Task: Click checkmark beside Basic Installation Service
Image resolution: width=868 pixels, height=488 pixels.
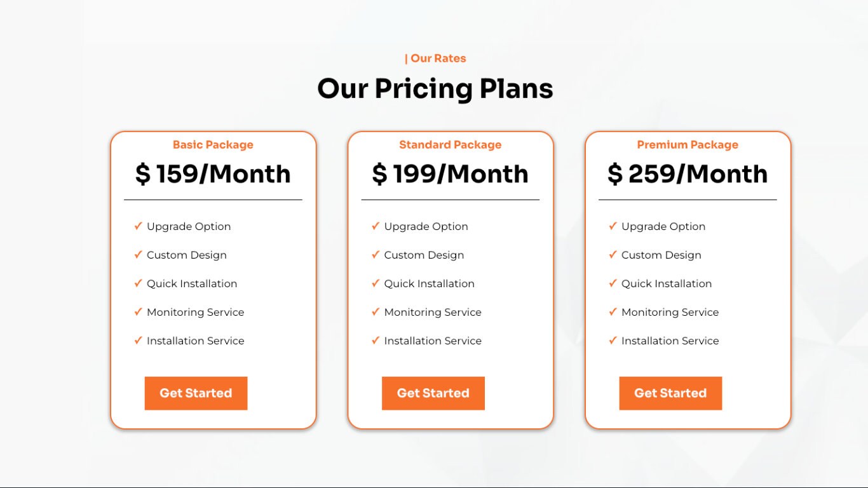Action: (x=138, y=341)
